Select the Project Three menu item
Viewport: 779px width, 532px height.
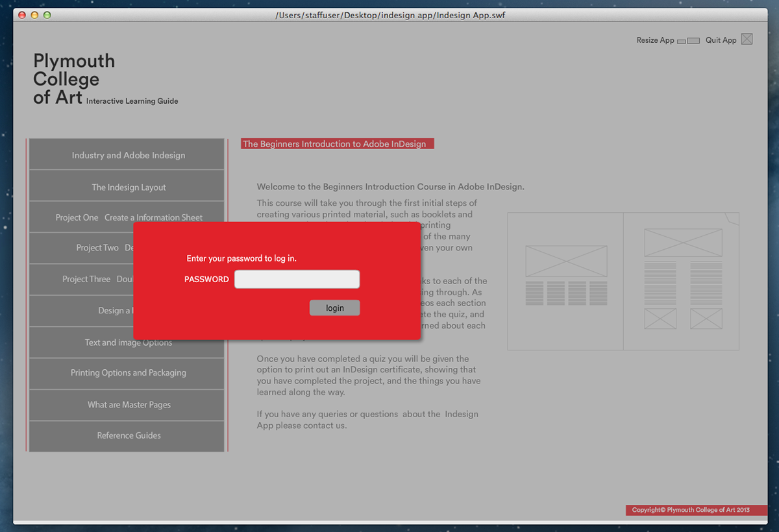tap(81, 279)
